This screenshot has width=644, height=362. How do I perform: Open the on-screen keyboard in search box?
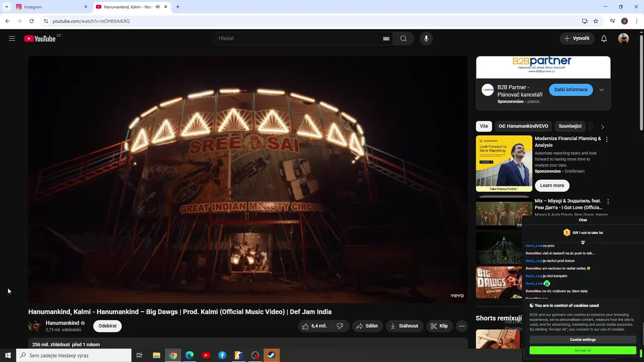pyautogui.click(x=386, y=39)
